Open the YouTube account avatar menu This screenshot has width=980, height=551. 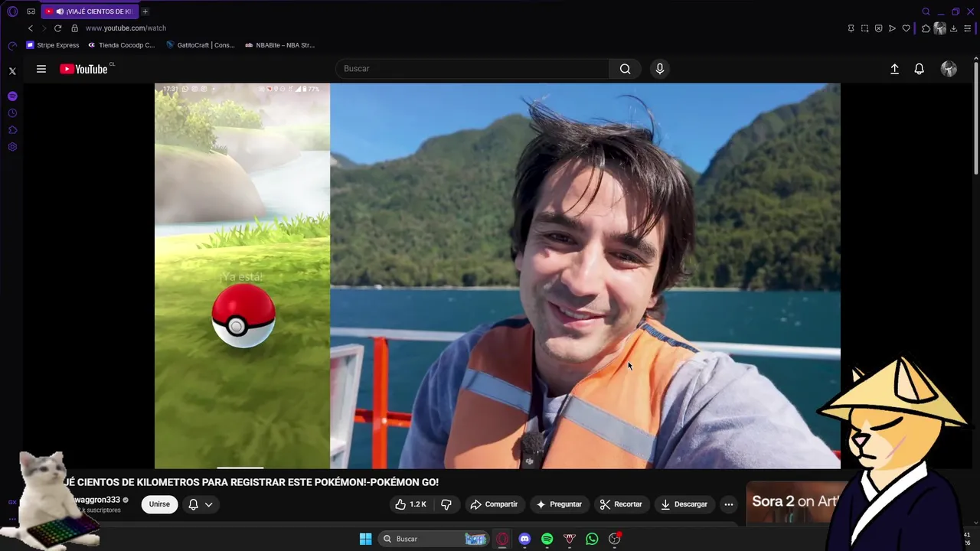[x=949, y=69]
